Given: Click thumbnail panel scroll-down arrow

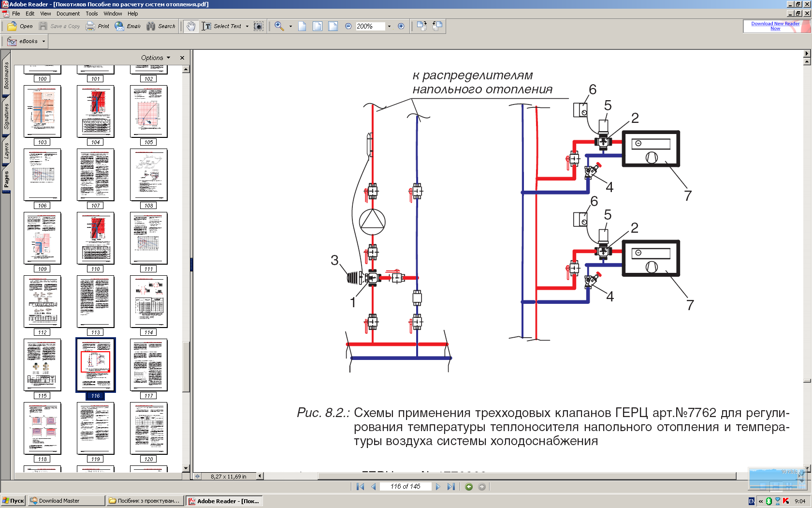Looking at the screenshot, I should (x=186, y=468).
